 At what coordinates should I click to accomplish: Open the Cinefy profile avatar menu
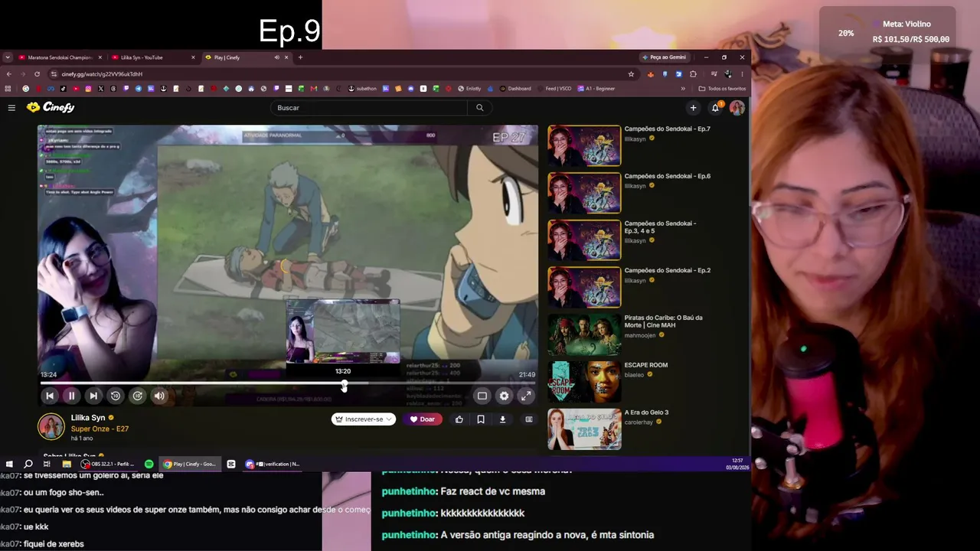[737, 108]
